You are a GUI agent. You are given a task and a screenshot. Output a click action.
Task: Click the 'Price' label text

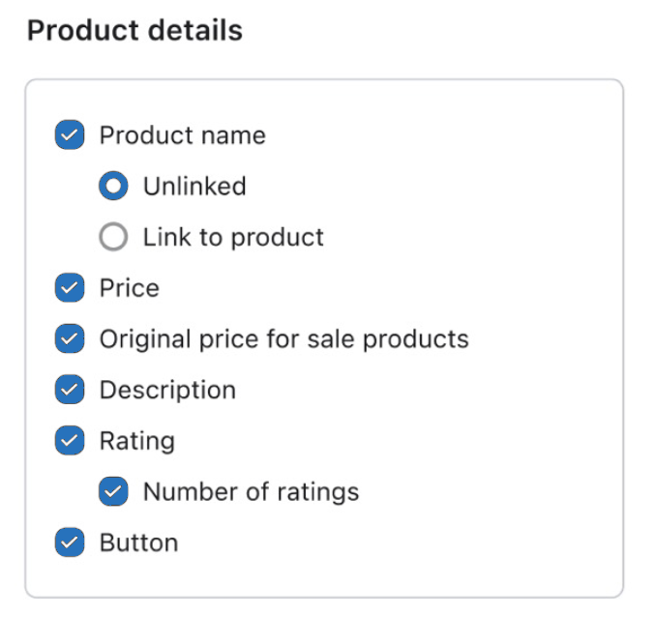(x=129, y=288)
